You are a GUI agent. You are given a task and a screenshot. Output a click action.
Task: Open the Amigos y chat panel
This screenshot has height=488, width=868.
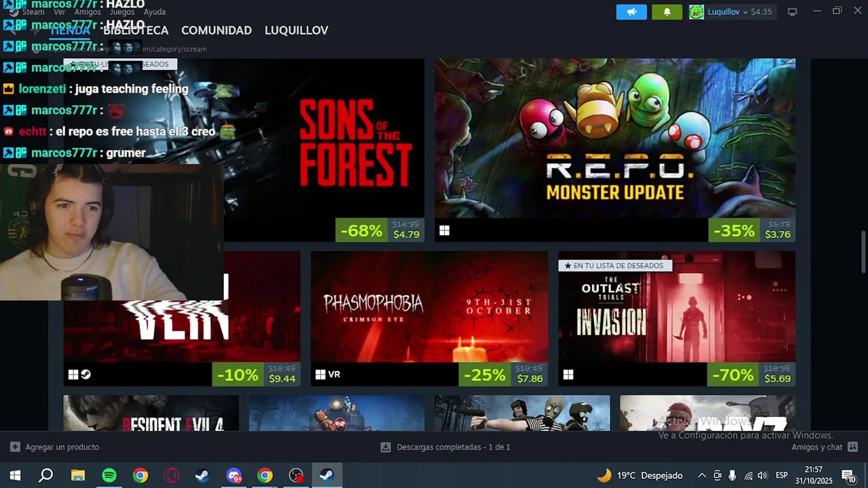click(x=824, y=447)
